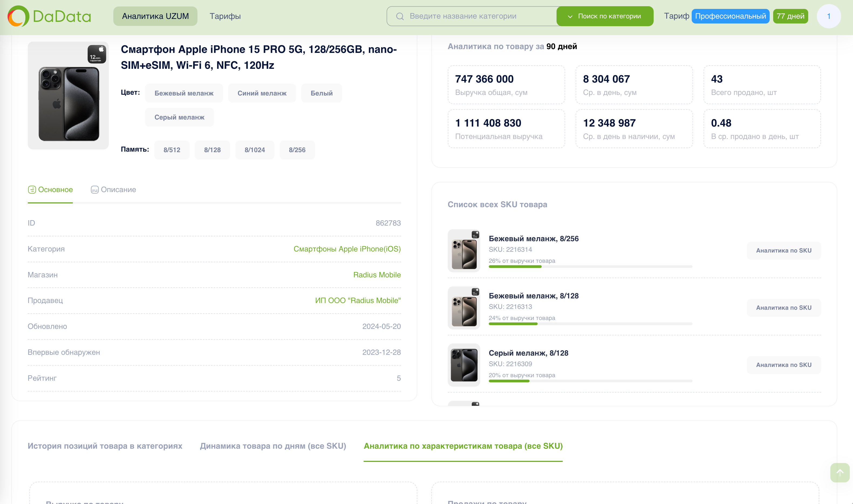Open the Профессиональный tariff badge
The height and width of the screenshot is (504, 853).
click(x=730, y=16)
